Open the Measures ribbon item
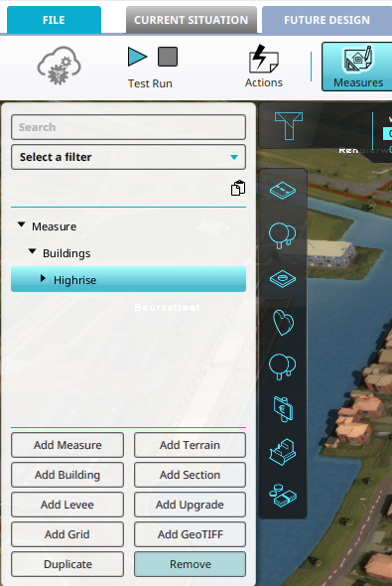 coord(357,67)
